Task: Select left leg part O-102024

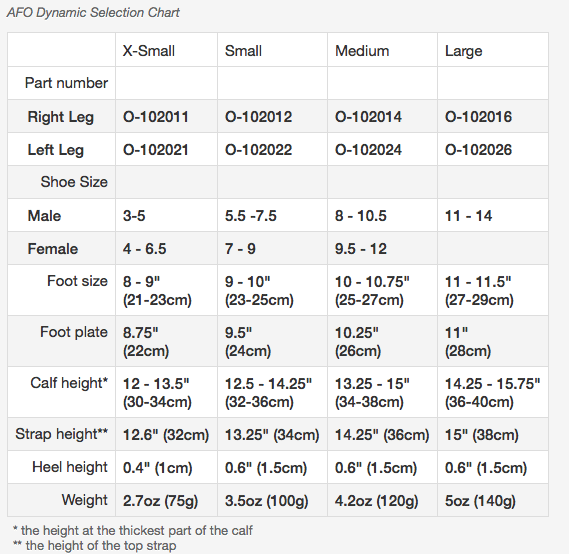Action: (368, 150)
